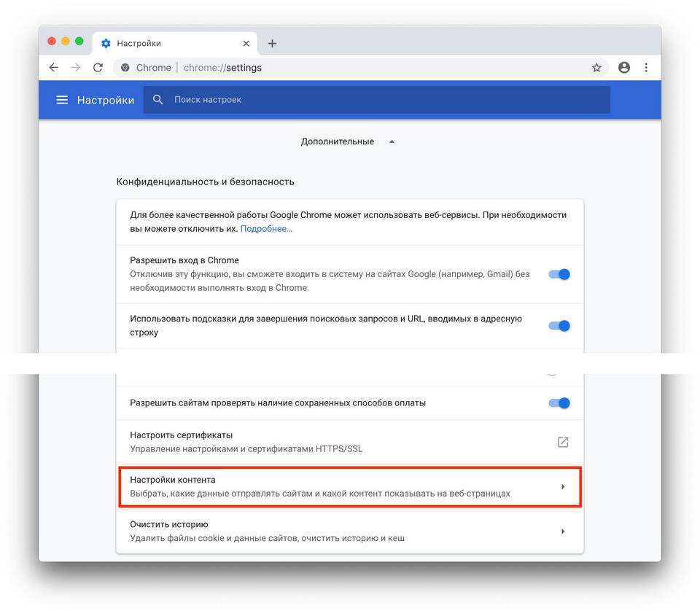The width and height of the screenshot is (700, 611).
Task: Close the Настройки tab
Action: click(x=246, y=43)
